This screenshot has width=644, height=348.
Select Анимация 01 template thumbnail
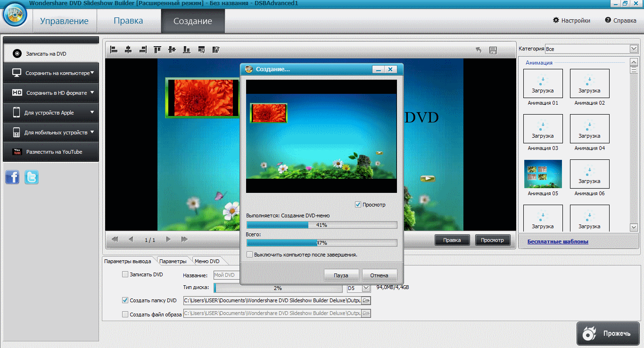click(543, 83)
